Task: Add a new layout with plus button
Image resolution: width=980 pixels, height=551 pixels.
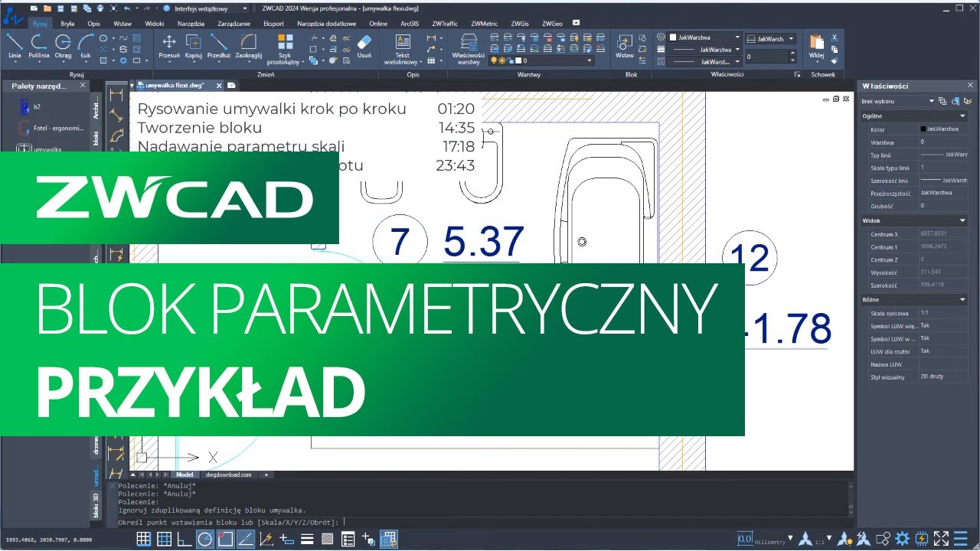Action: 266,474
